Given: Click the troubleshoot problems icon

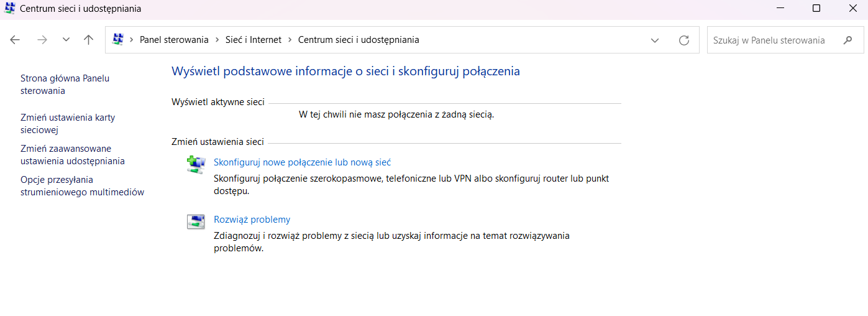Looking at the screenshot, I should tap(196, 221).
